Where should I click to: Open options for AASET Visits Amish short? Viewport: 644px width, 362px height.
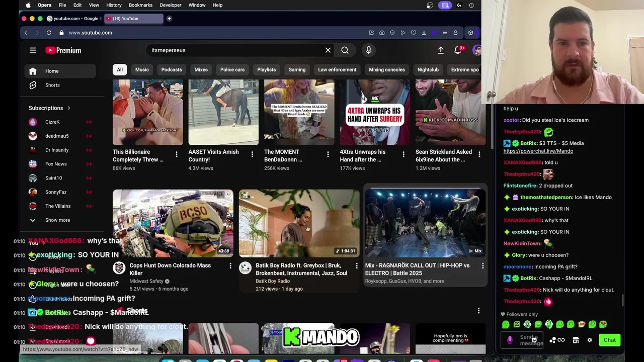252,154
